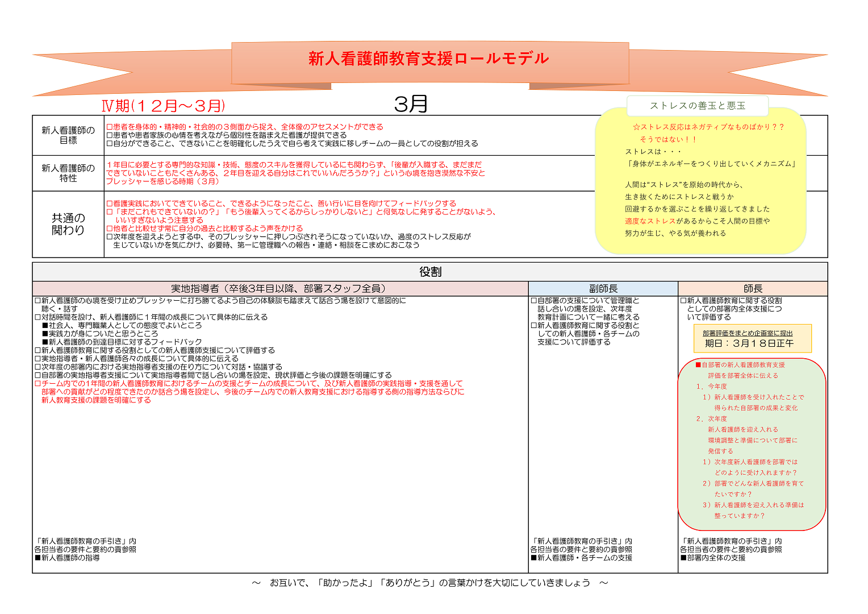
Task: Select the 3月 month heading
Action: (411, 104)
